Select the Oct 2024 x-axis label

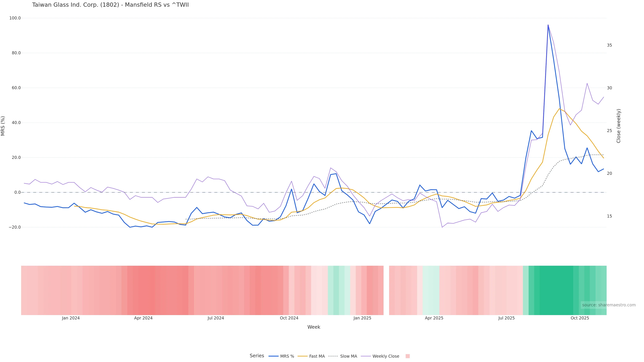(289, 318)
